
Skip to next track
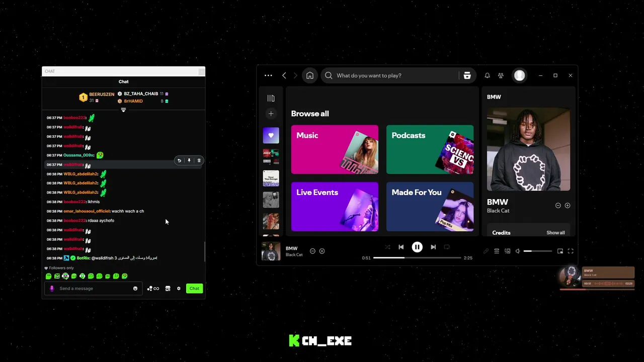click(433, 247)
